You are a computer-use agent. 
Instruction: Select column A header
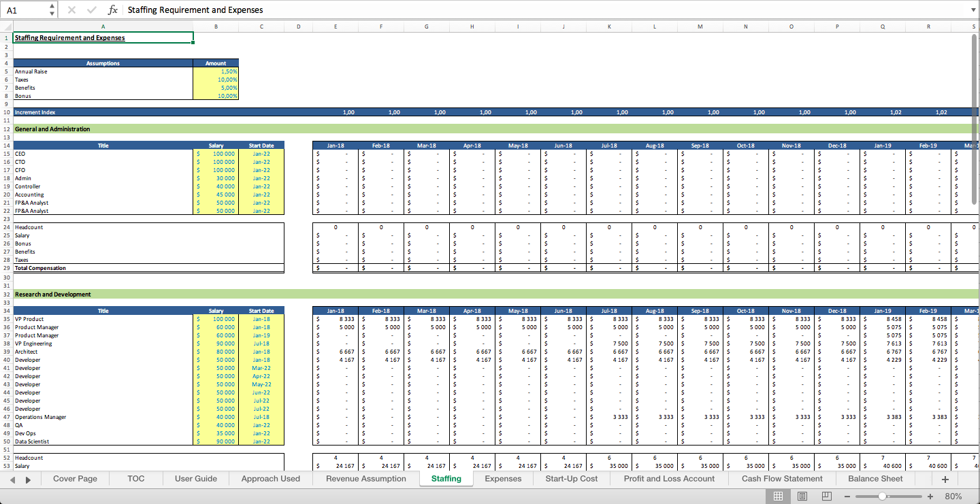(x=103, y=27)
